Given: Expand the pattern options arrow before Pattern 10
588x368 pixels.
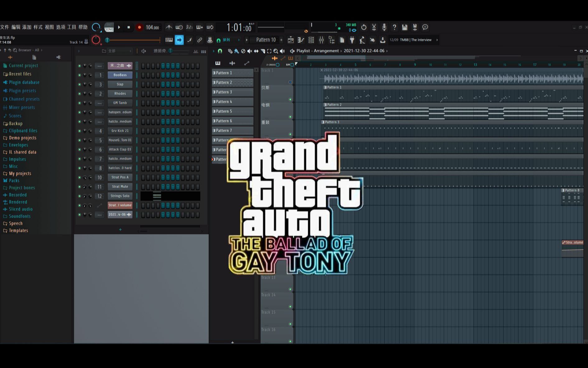Looking at the screenshot, I should pyautogui.click(x=247, y=40).
